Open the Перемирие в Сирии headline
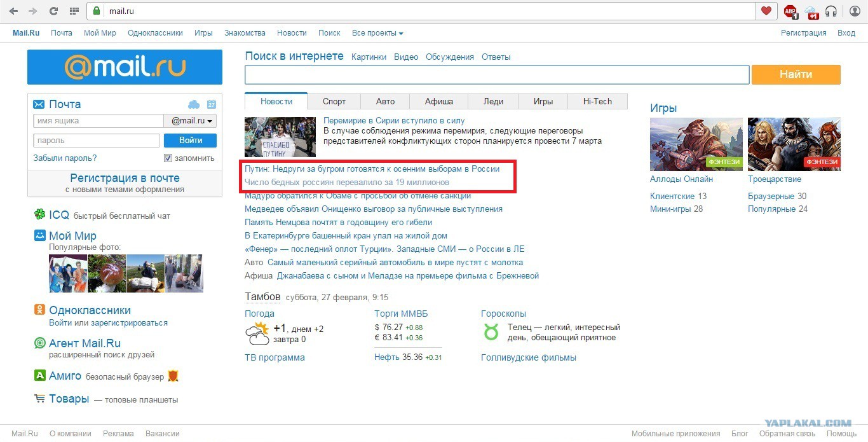Screen dimensions: 868x442 394,120
